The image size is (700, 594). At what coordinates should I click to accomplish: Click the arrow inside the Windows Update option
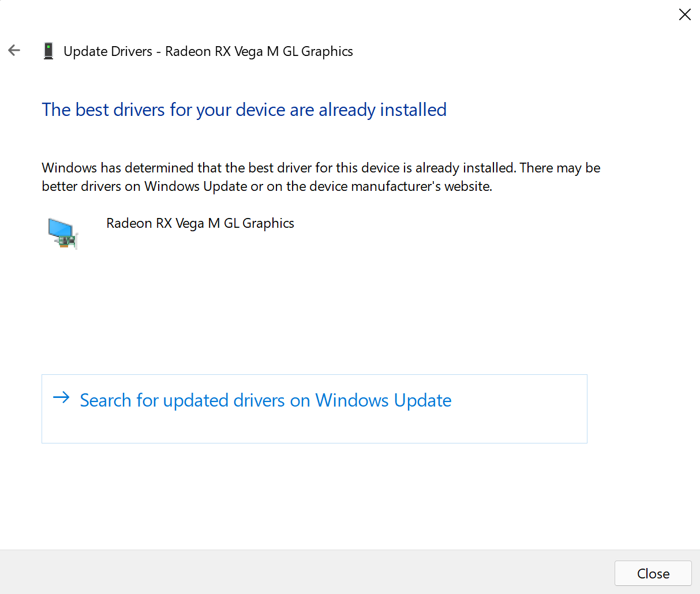click(x=61, y=398)
